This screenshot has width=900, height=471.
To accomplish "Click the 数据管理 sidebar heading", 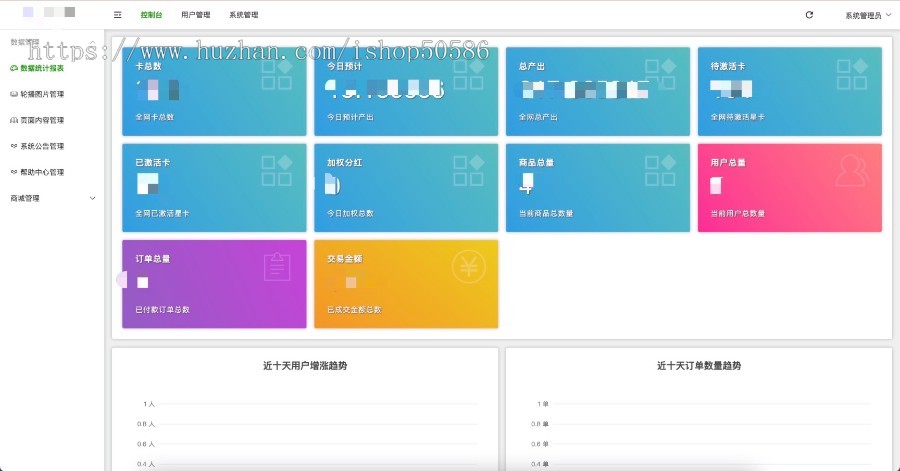I will click(25, 42).
